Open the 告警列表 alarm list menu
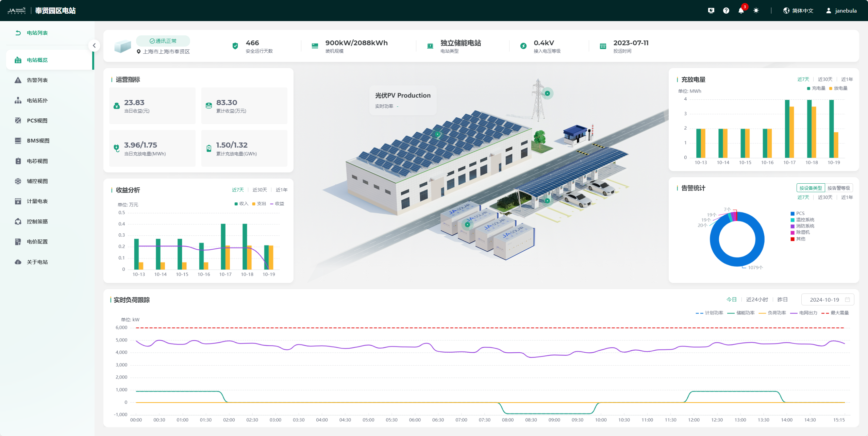 tap(37, 80)
